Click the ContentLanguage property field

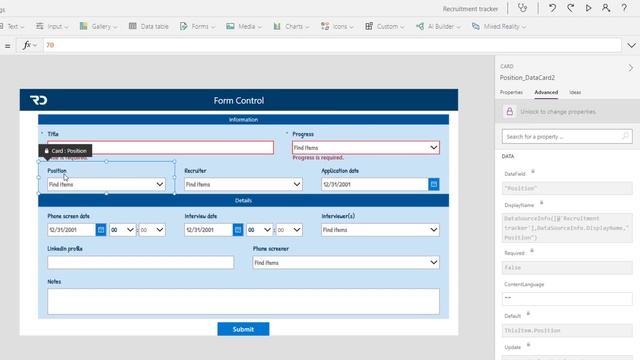[x=567, y=298]
